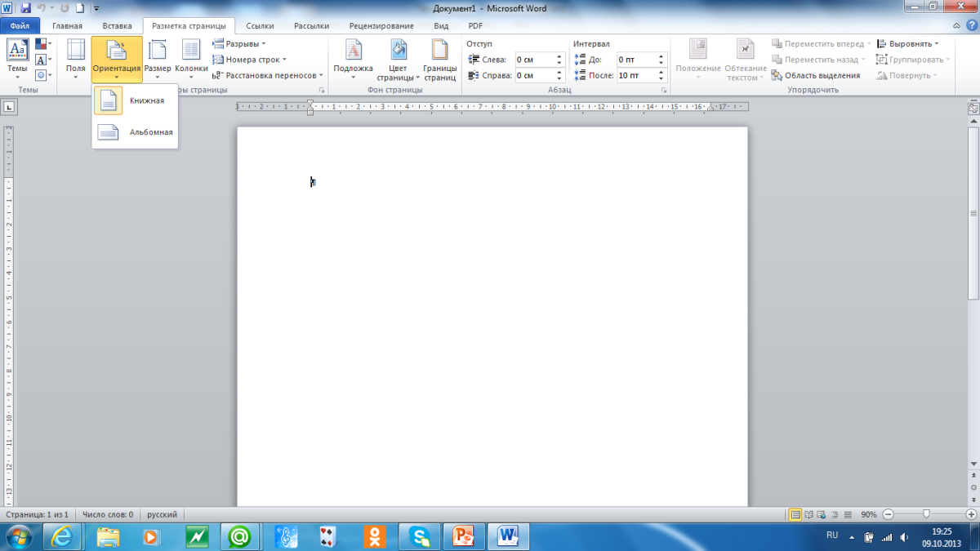Viewport: 980px width, 551px height.
Task: Increase the Слева indent with stepper
Action: click(x=559, y=56)
